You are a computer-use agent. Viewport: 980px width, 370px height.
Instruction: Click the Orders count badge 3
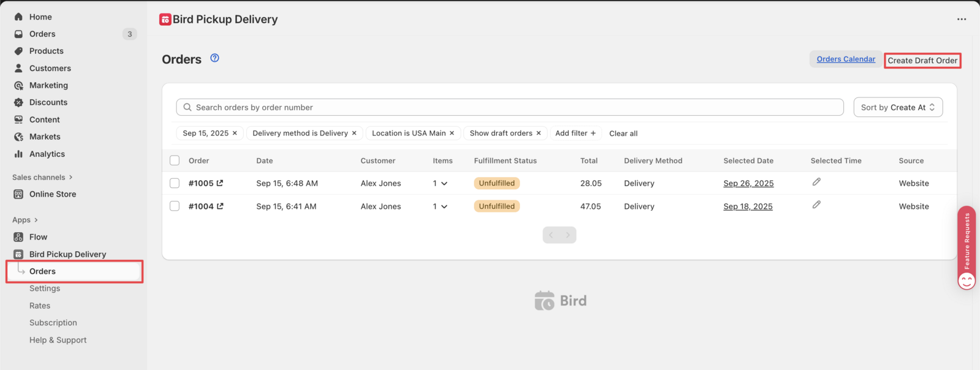coord(129,34)
